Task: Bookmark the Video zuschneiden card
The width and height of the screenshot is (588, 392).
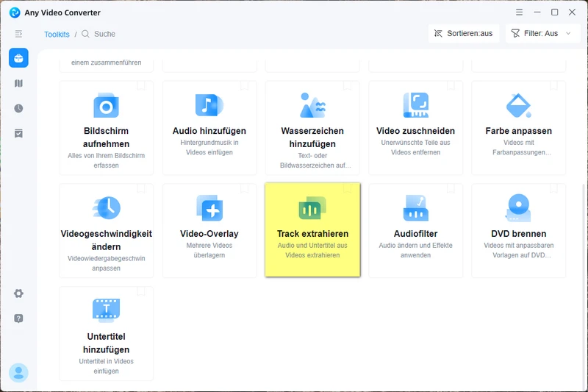Action: 451,86
